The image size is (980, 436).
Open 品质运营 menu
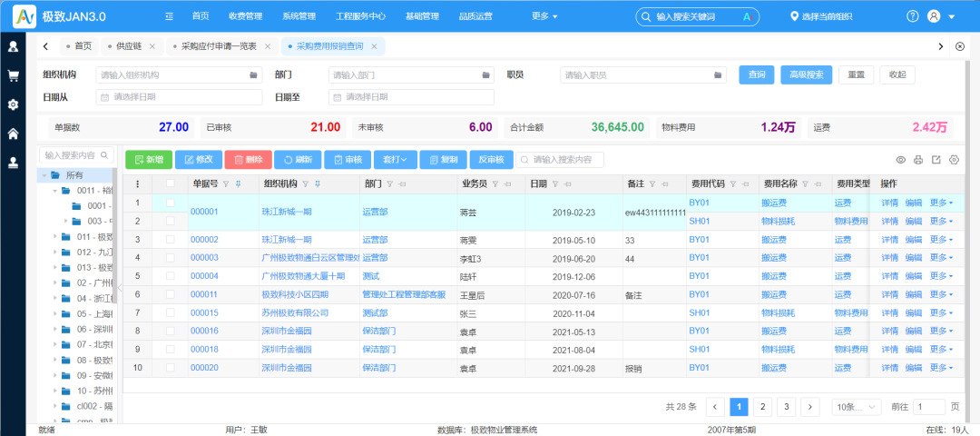[x=475, y=16]
